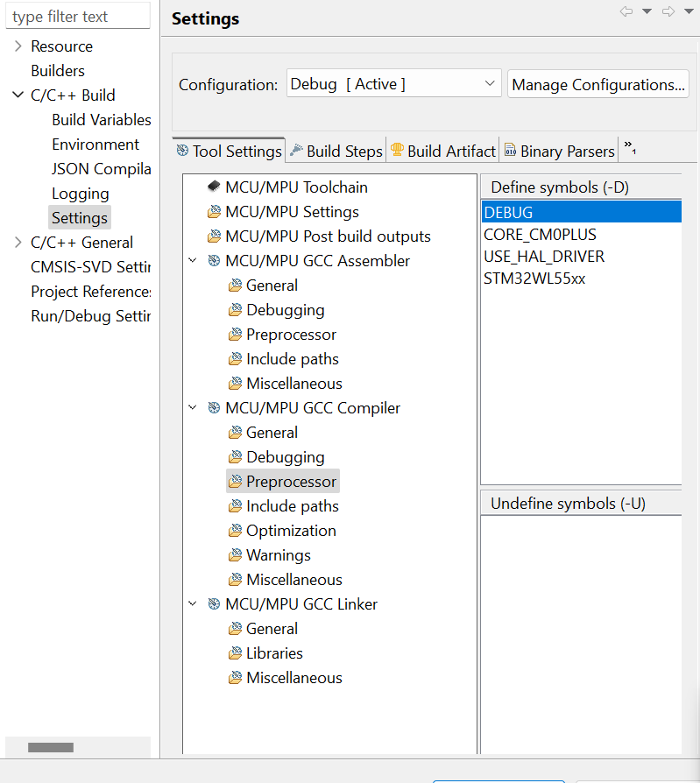
Task: Open the Build Artifact tab
Action: coord(443,151)
